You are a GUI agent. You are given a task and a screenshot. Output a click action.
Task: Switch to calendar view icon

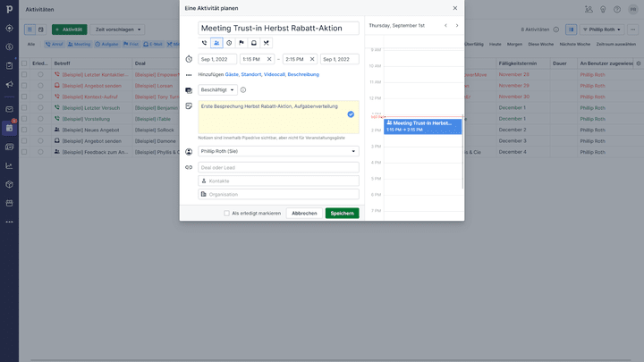click(40, 29)
